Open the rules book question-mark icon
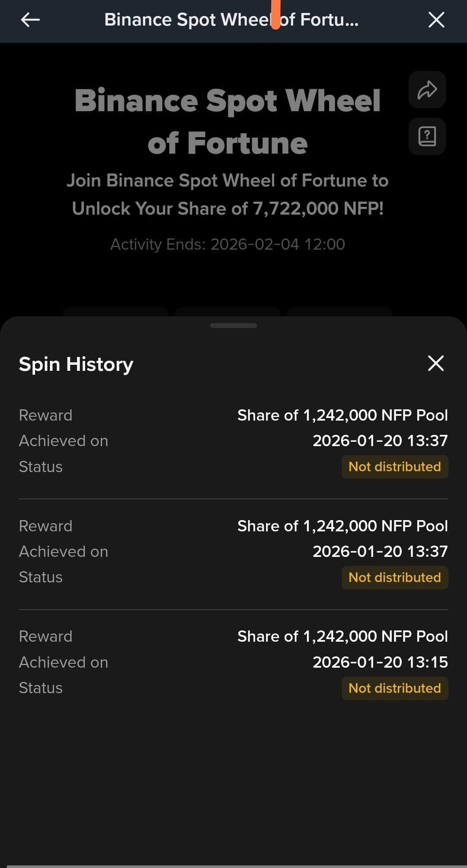 [427, 136]
